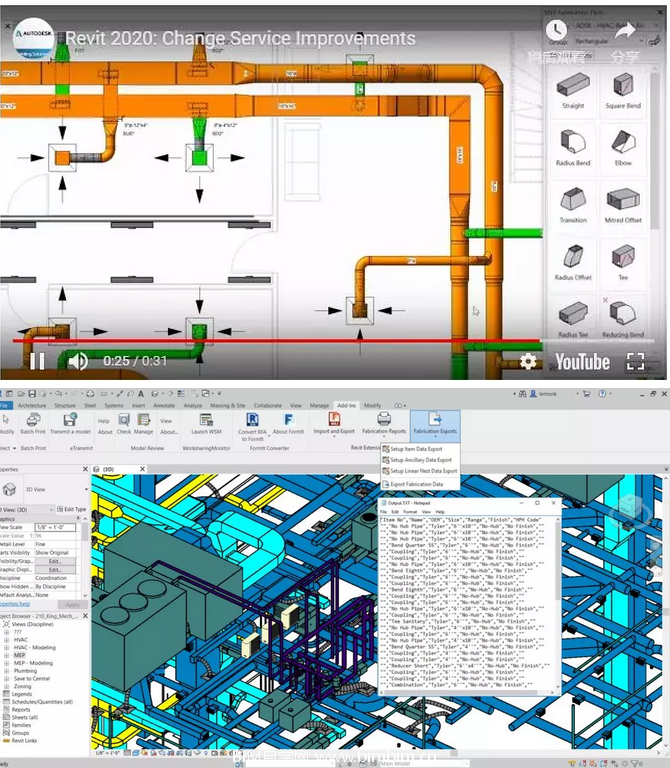Select the Elbow fabrication part

(x=623, y=148)
